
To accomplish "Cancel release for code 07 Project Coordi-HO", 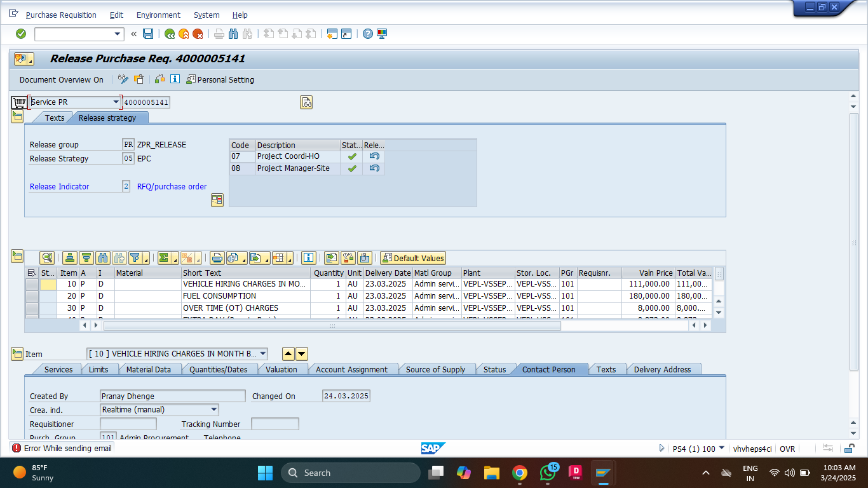I will (x=374, y=156).
